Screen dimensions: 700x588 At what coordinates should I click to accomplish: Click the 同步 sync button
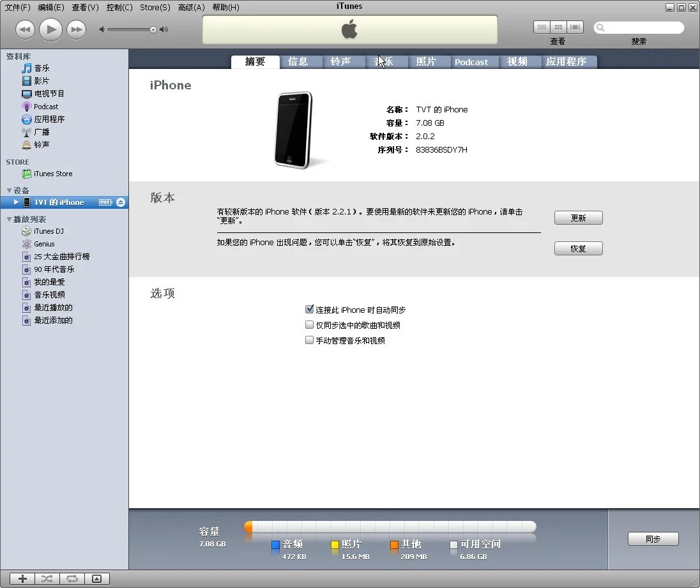653,539
